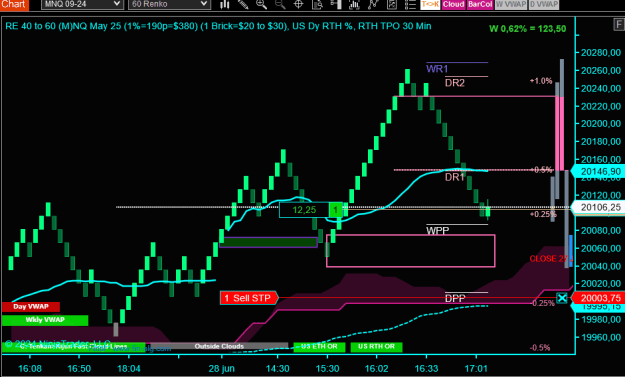
Task: Click the list icon in the toolbar
Action: [x=410, y=4]
